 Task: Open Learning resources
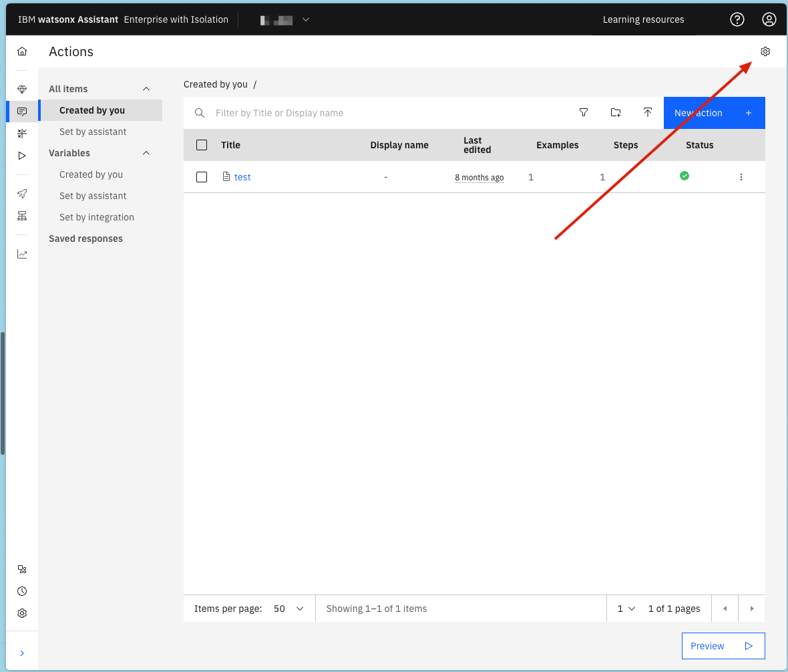(643, 19)
